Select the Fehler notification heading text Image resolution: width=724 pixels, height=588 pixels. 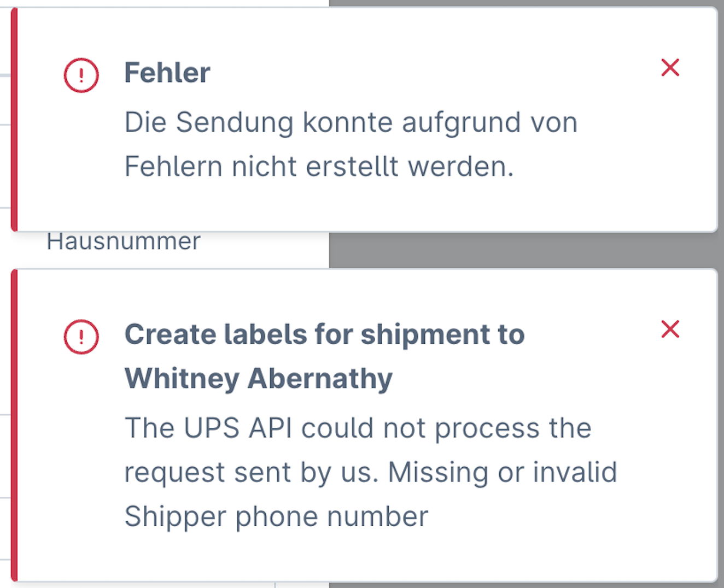tap(167, 72)
